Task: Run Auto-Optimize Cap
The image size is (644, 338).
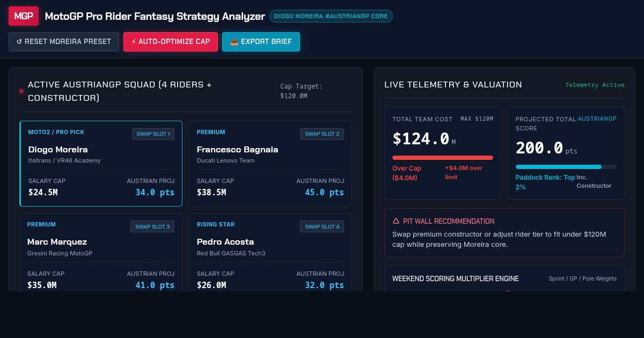Action: 171,42
